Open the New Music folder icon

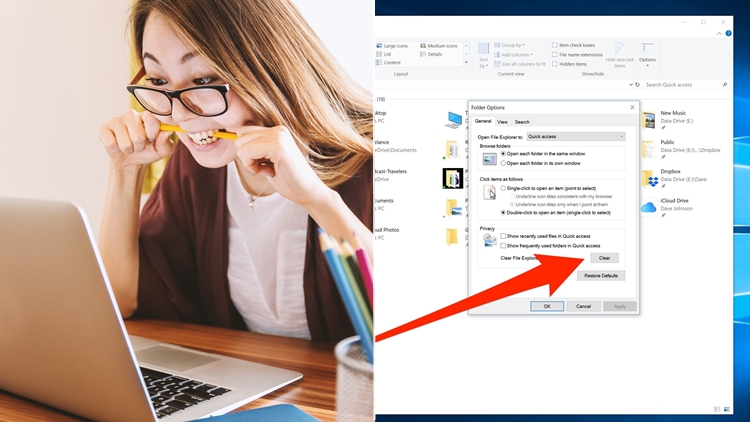pyautogui.click(x=649, y=120)
